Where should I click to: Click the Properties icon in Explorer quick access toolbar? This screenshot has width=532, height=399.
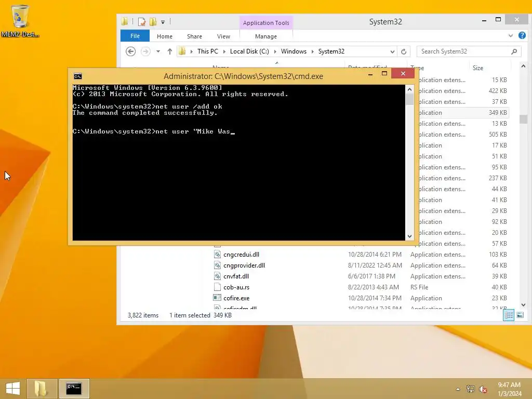coord(142,22)
